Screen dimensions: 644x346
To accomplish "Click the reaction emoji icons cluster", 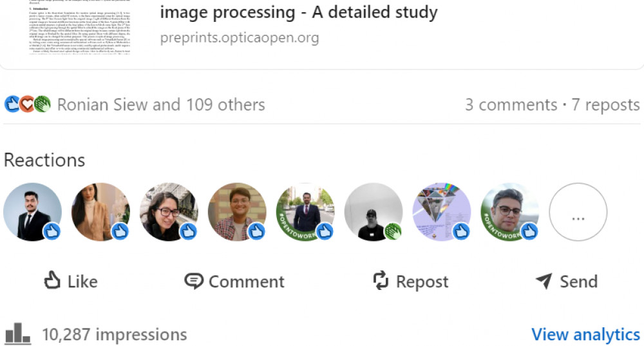I will click(x=28, y=104).
